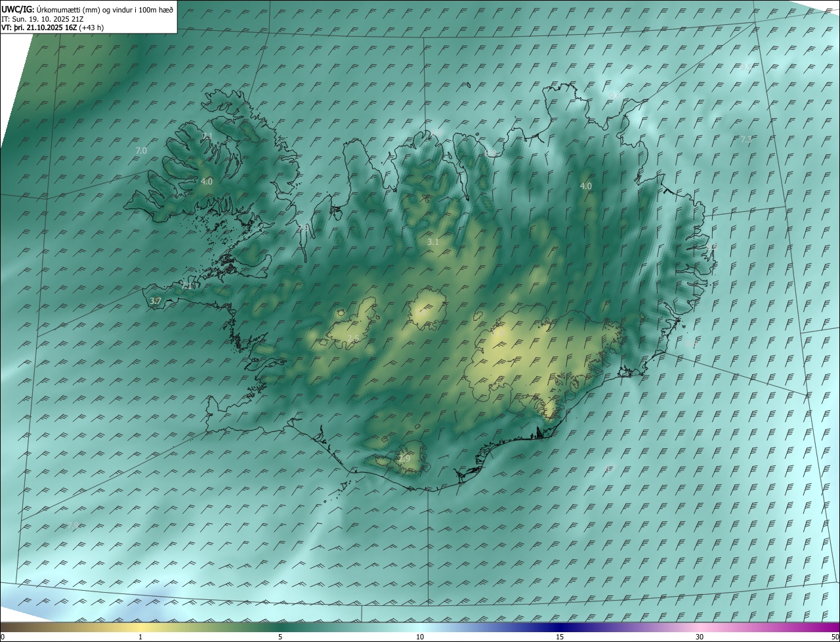Click the 30 tick label on the color scale
840x642 pixels.
pos(700,637)
